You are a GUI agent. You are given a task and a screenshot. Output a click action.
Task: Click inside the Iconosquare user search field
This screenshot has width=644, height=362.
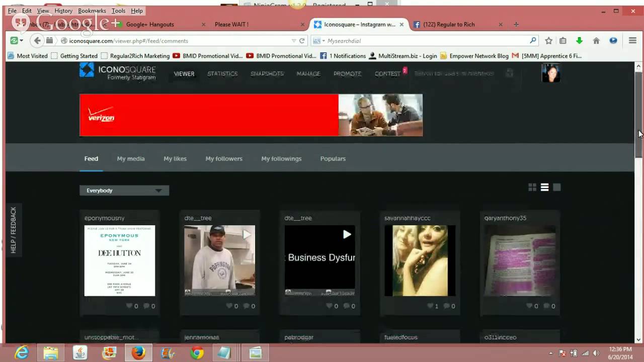pyautogui.click(x=458, y=73)
